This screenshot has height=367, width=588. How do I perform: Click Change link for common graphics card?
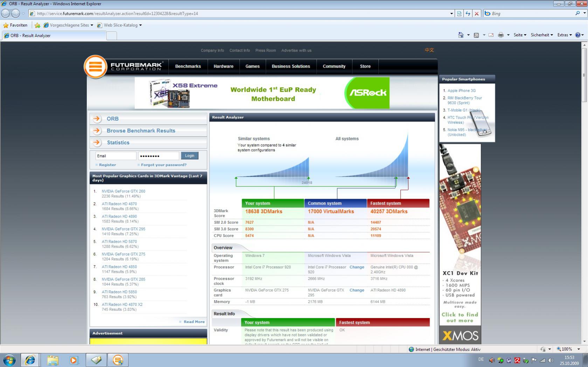coord(357,290)
